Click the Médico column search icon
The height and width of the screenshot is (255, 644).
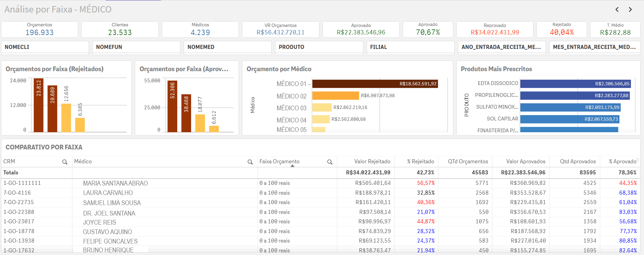pos(250,162)
